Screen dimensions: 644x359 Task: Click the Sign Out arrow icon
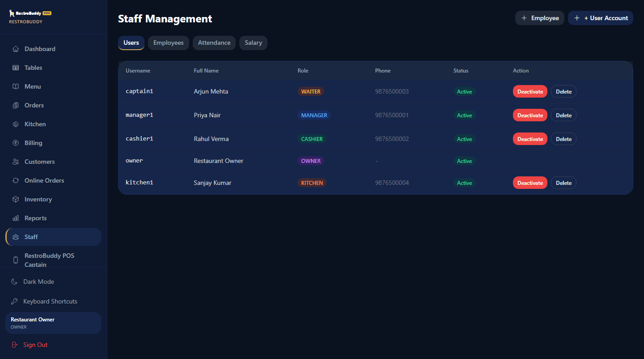(x=14, y=345)
